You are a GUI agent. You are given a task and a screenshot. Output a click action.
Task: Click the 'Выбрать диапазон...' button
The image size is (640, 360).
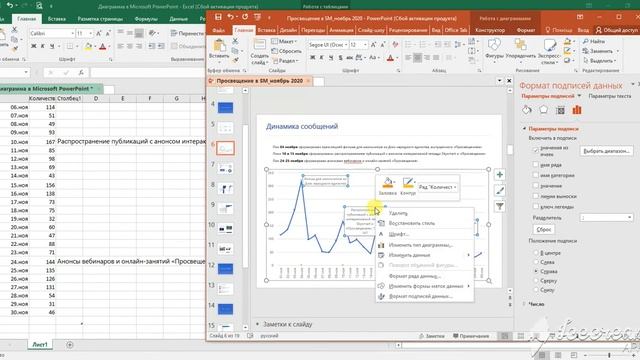(x=607, y=151)
